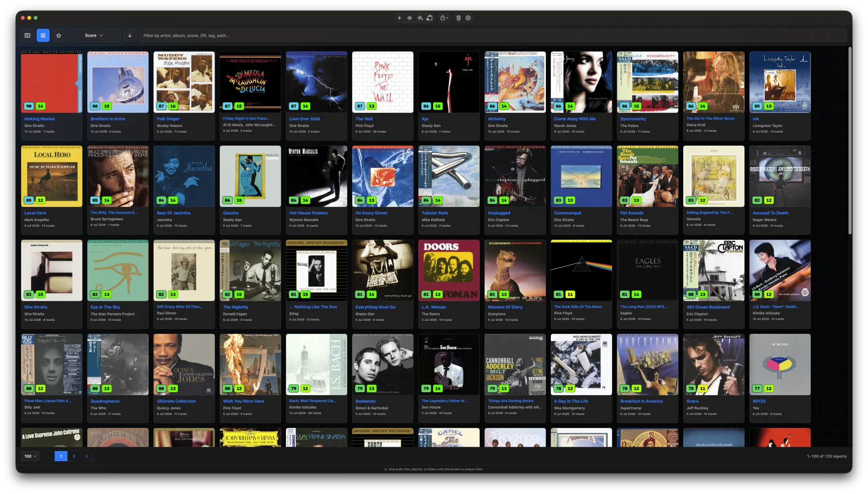
Task: Select the grid view toggle
Action: pos(43,35)
